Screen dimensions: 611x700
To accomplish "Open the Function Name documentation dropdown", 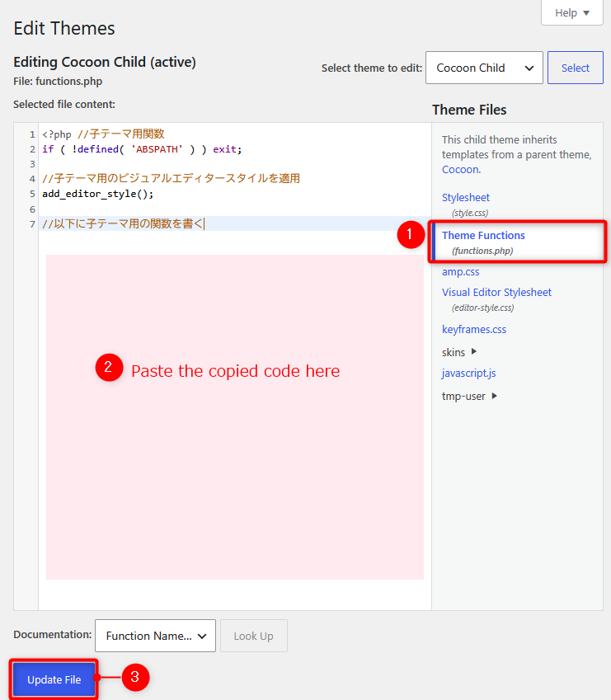I will tap(155, 636).
